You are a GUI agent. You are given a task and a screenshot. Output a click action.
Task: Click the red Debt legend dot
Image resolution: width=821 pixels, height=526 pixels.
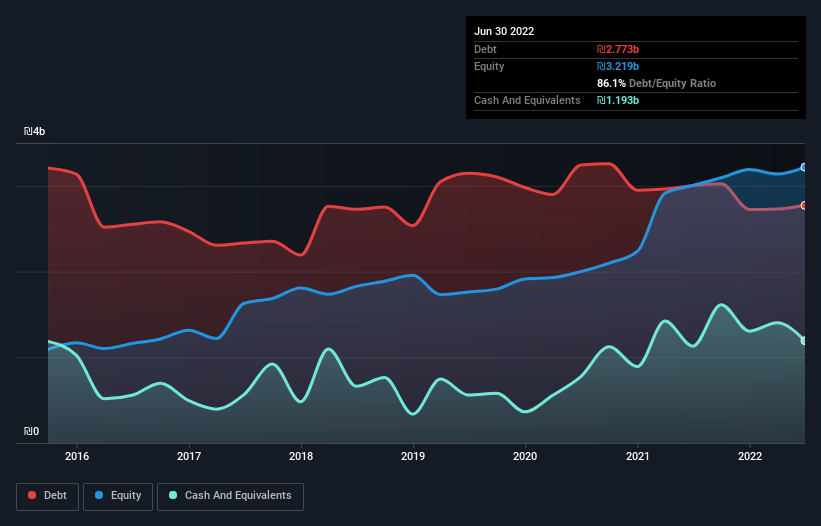click(x=32, y=495)
